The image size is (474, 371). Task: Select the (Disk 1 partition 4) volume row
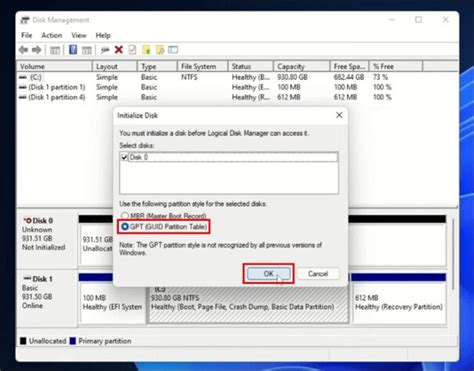pyautogui.click(x=220, y=97)
